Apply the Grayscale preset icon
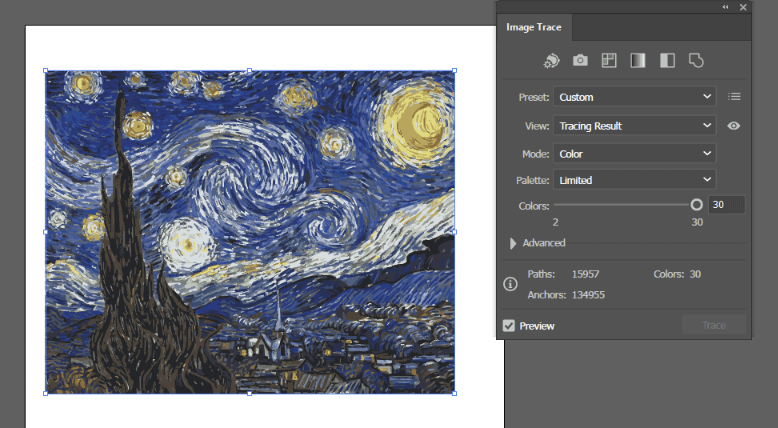This screenshot has width=778, height=428. pyautogui.click(x=638, y=61)
